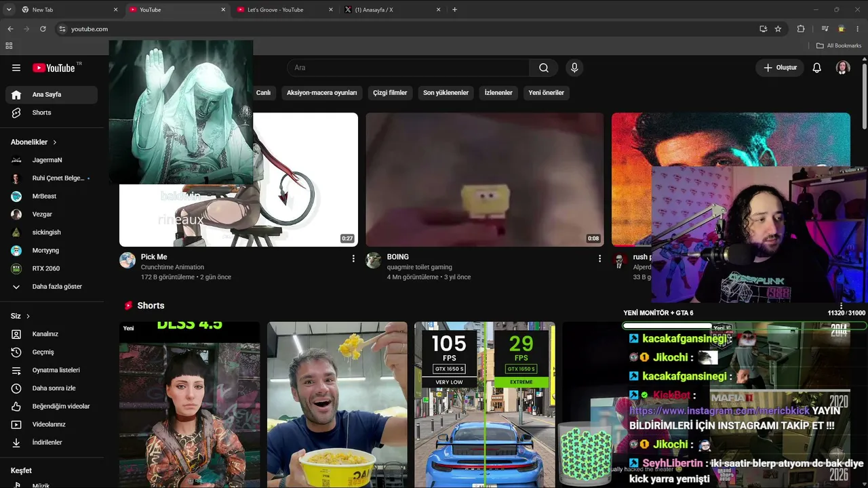Select the Son yüklenenler filter chip
Image resolution: width=868 pixels, height=488 pixels.
click(446, 92)
